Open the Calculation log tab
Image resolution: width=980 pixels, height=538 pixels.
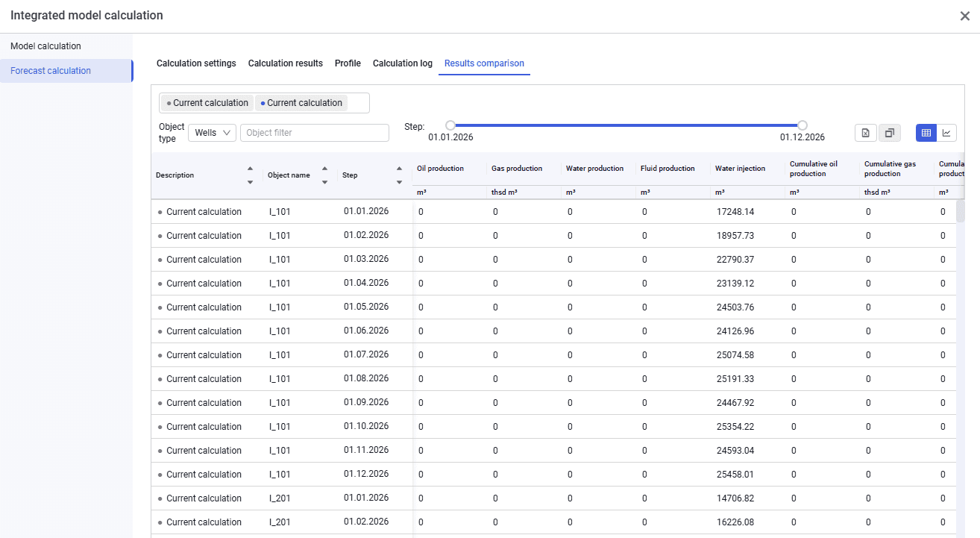click(403, 63)
